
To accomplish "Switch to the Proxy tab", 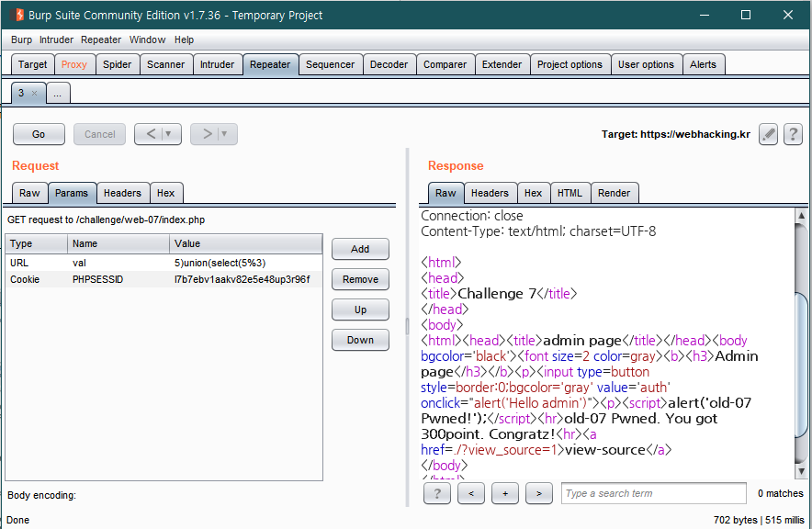I will [74, 64].
